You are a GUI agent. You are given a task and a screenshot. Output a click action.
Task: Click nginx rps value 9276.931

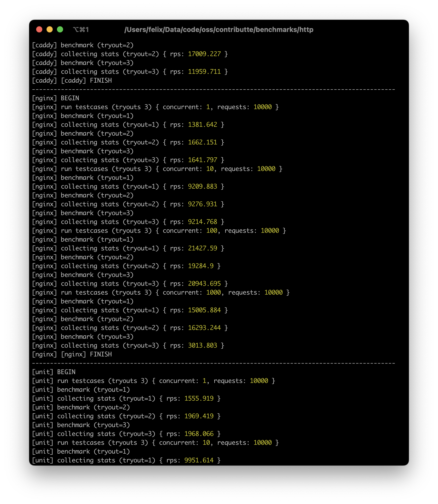202,204
